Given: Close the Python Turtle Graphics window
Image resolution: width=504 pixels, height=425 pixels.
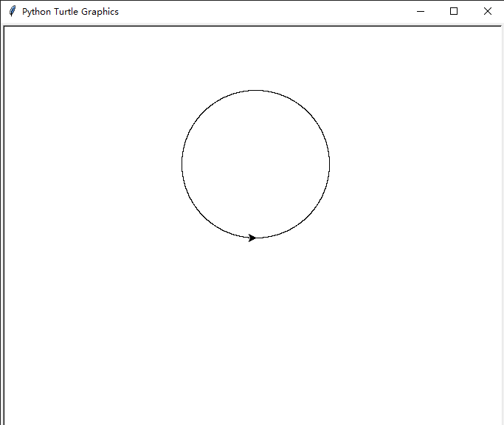Looking at the screenshot, I should coord(487,11).
